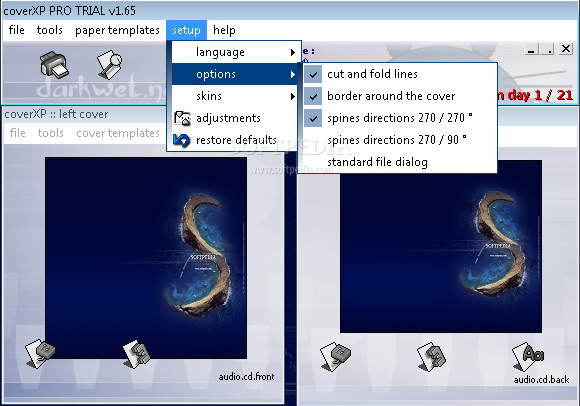Click the left cover preview image

click(146, 258)
